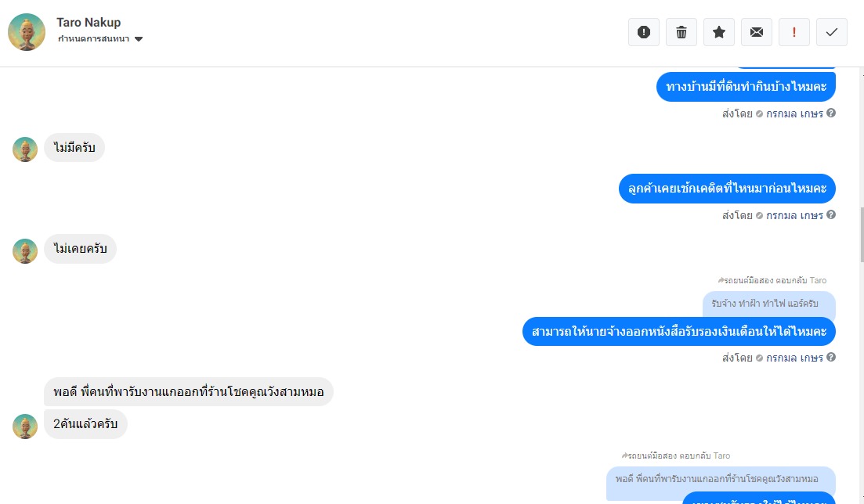Screen dimensions: 864x504
Task: Delete conversation with the trash icon
Action: click(681, 32)
